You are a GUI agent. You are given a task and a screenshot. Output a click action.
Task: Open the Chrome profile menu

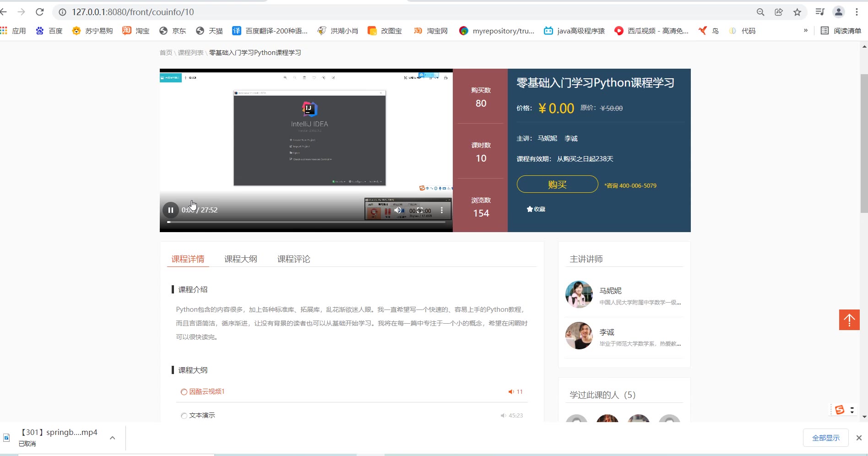[839, 12]
